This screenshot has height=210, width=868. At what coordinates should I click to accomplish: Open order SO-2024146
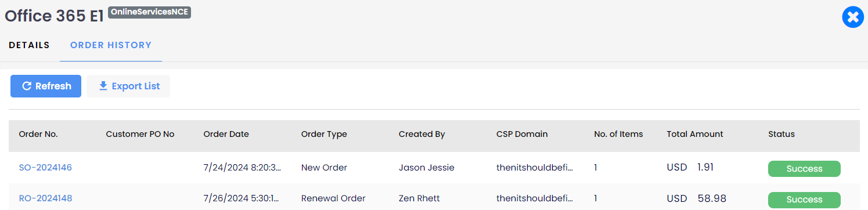point(45,168)
